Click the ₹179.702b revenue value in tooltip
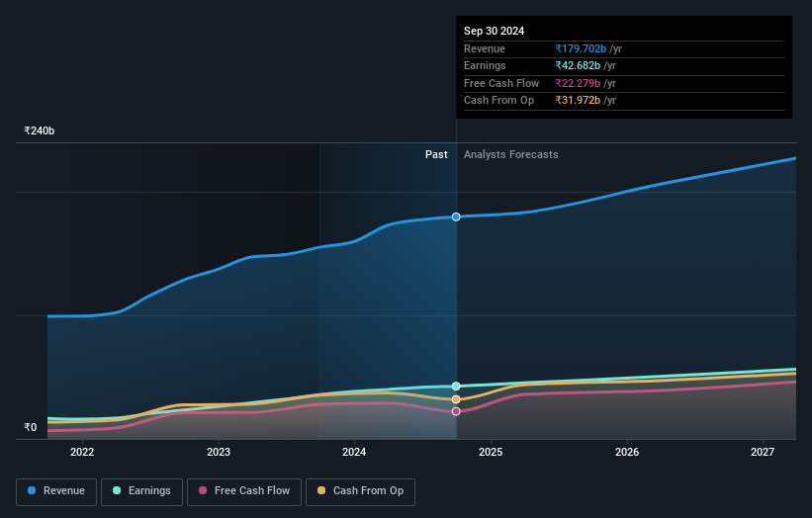The image size is (812, 518). click(x=581, y=48)
